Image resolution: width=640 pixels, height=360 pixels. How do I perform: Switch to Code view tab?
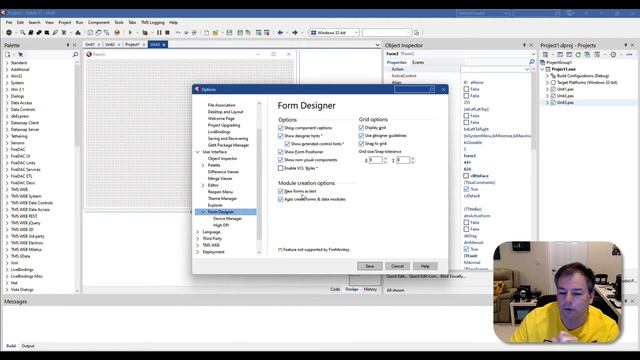(x=335, y=289)
